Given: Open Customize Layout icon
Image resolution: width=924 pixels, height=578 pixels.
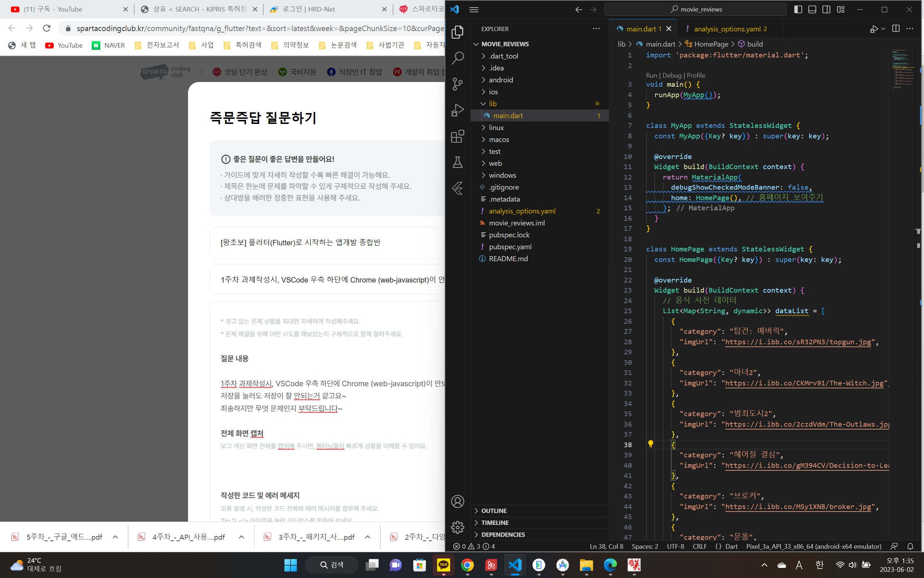Looking at the screenshot, I should pyautogui.click(x=841, y=9).
